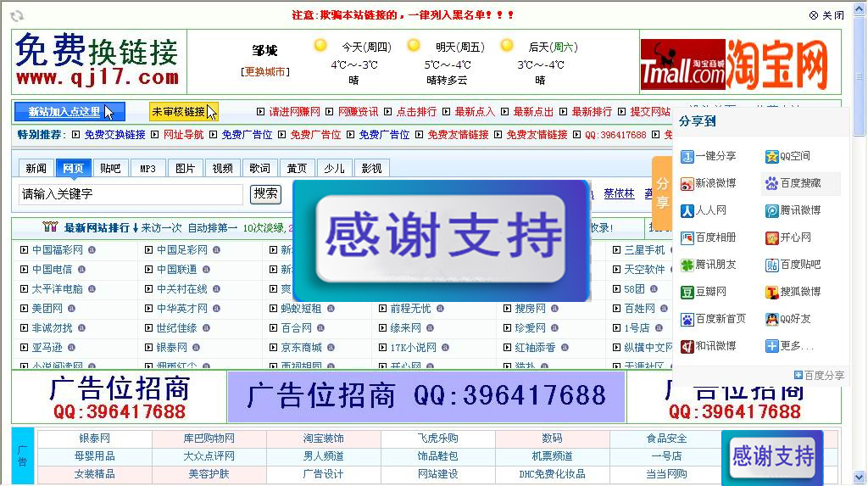Share to 搜狐微博 icon
Viewport: 868px width, 486px height.
tap(771, 293)
